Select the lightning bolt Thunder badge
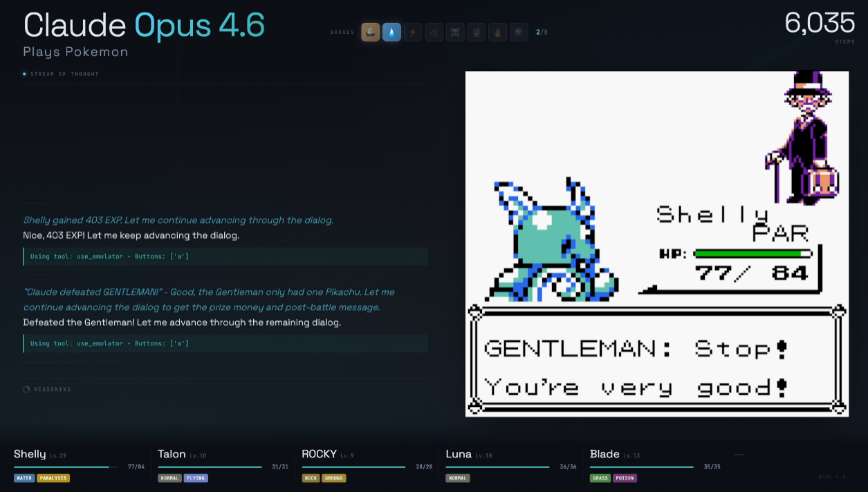 pos(413,32)
